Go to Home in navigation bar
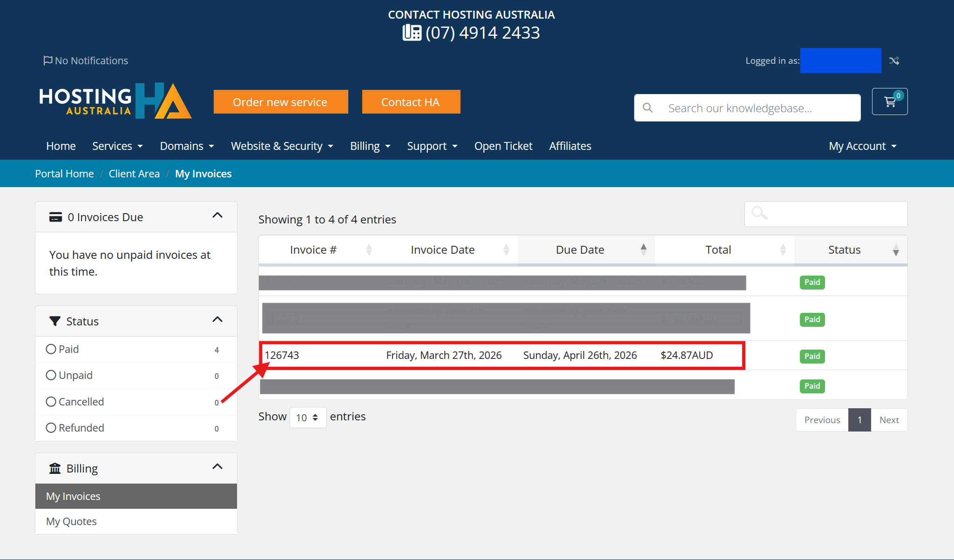This screenshot has width=954, height=560. tap(61, 146)
